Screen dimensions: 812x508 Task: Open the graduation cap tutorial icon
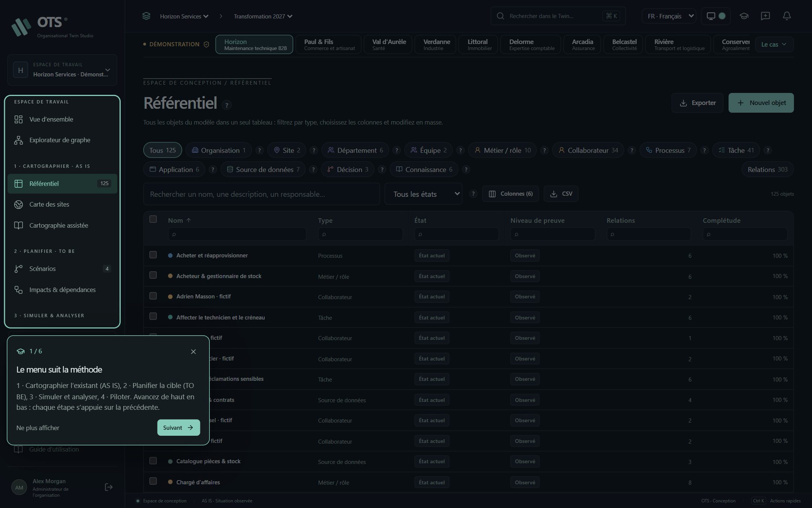point(744,16)
